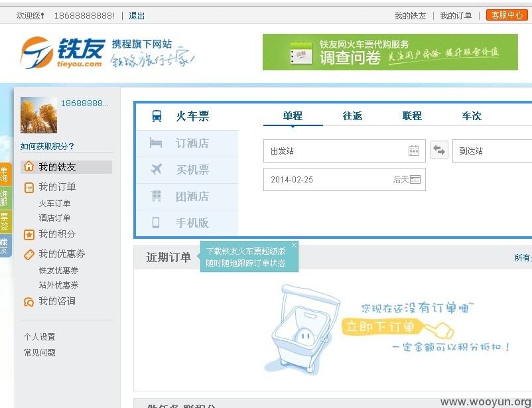Image resolution: width=532 pixels, height=408 pixels.
Task: Click the chat icon beside 我的咨询
Action: (x=29, y=302)
